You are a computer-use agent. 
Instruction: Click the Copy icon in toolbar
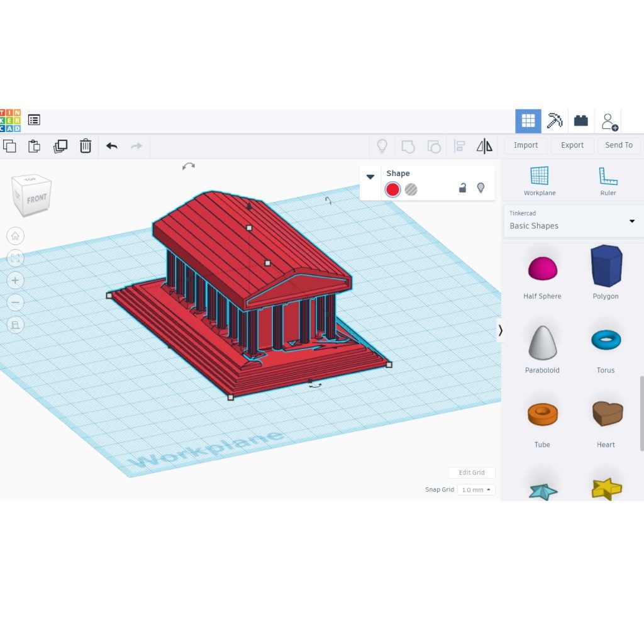coord(9,146)
